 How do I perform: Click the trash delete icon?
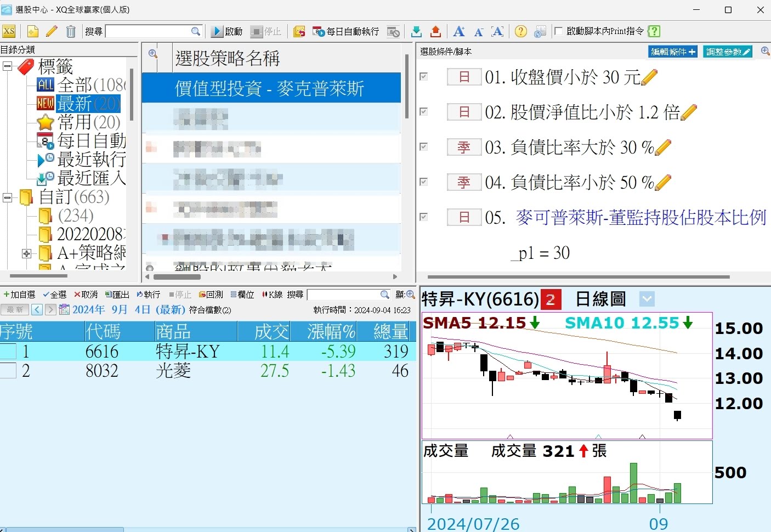pos(71,31)
